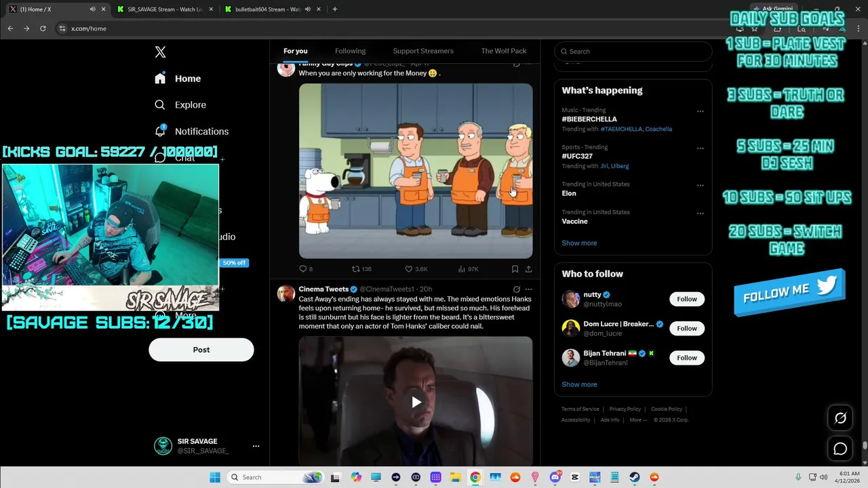Click the x.com/home address bar
The image size is (868, 488).
pyautogui.click(x=393, y=28)
